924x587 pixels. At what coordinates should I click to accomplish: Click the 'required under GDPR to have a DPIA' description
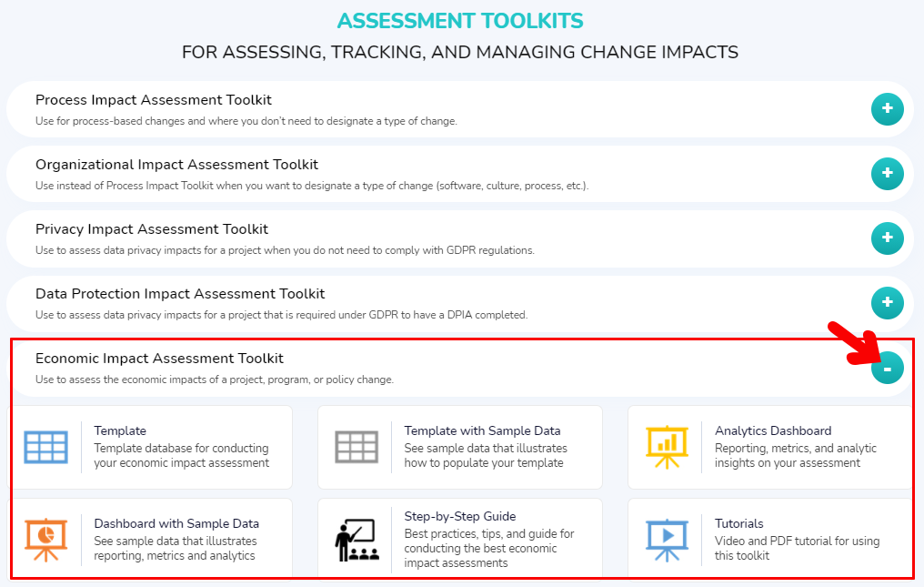282,315
